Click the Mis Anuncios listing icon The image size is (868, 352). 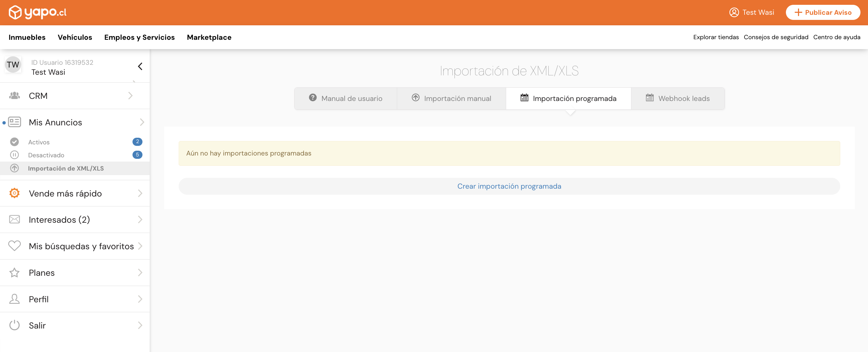[14, 122]
